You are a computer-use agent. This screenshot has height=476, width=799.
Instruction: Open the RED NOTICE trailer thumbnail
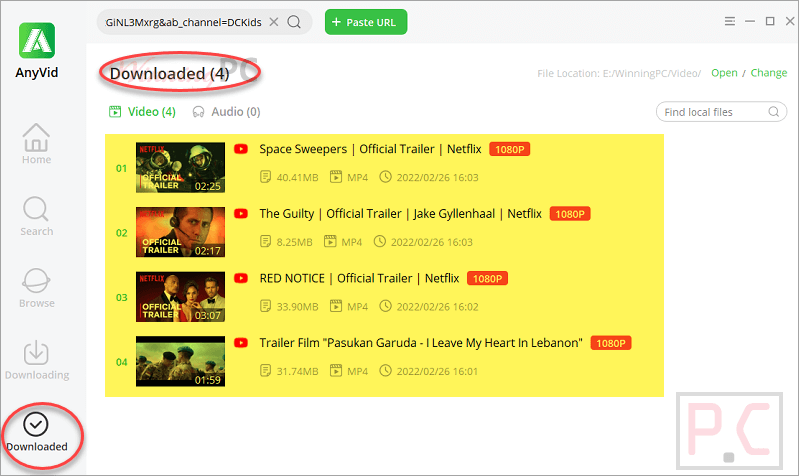(180, 297)
